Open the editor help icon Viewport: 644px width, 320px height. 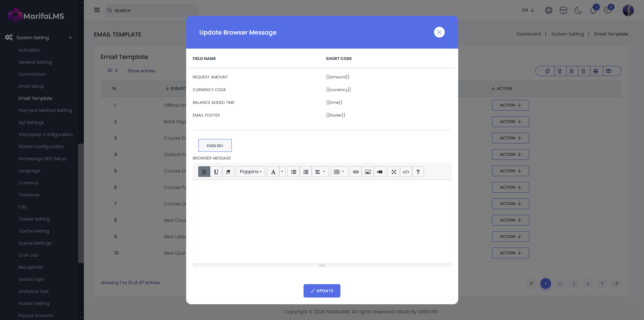tap(418, 172)
